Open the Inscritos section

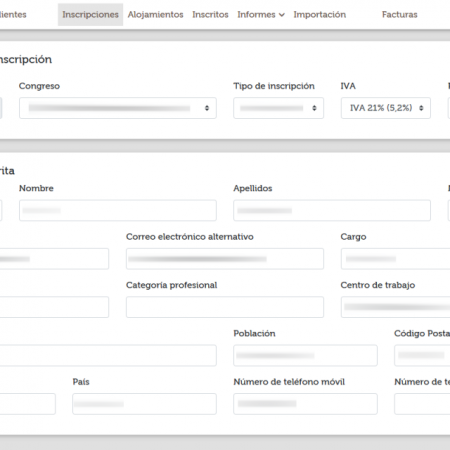[x=210, y=15]
